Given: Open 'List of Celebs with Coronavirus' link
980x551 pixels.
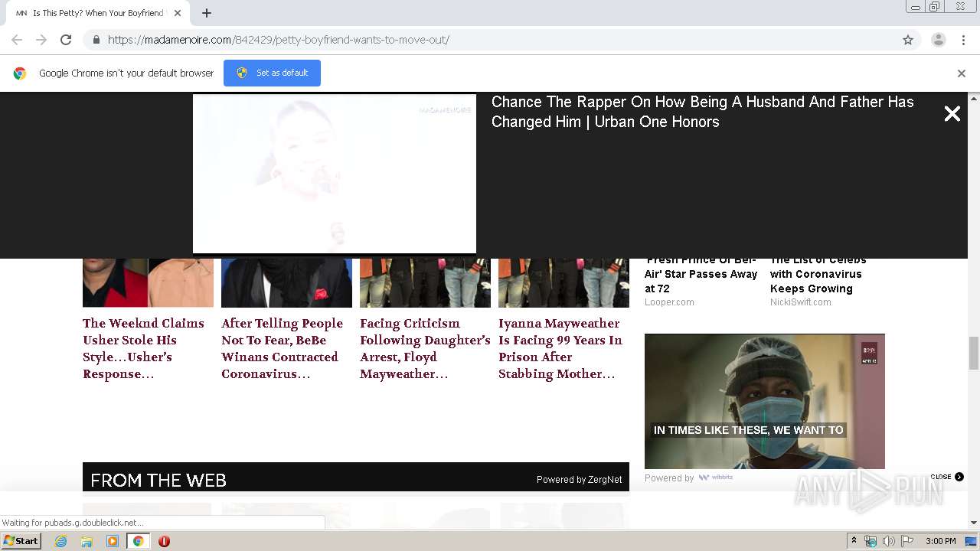Looking at the screenshot, I should [817, 275].
